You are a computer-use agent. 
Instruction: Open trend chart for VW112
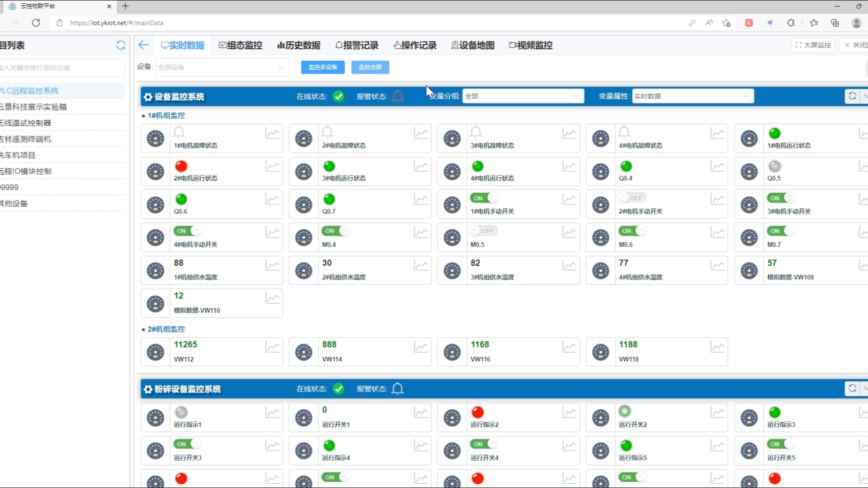273,347
